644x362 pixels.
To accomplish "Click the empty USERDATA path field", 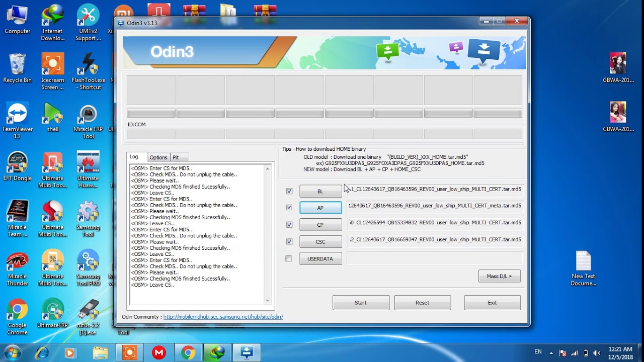I will 435,258.
